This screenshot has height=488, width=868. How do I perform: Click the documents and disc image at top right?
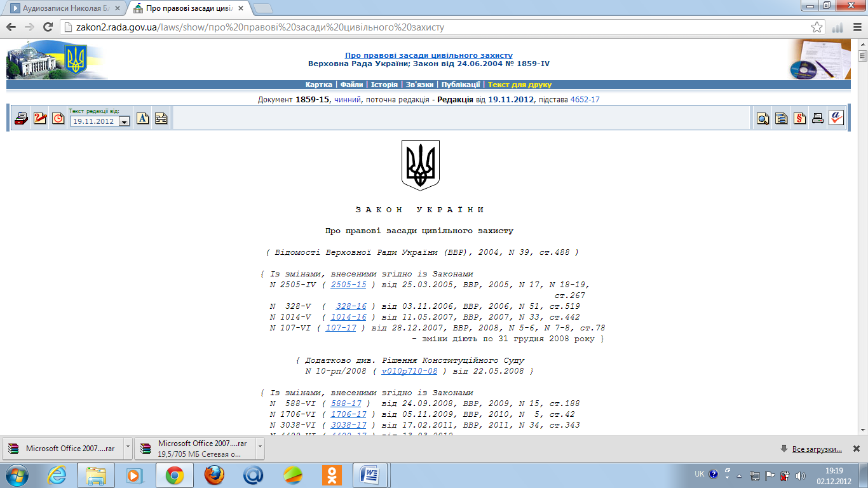[820, 60]
